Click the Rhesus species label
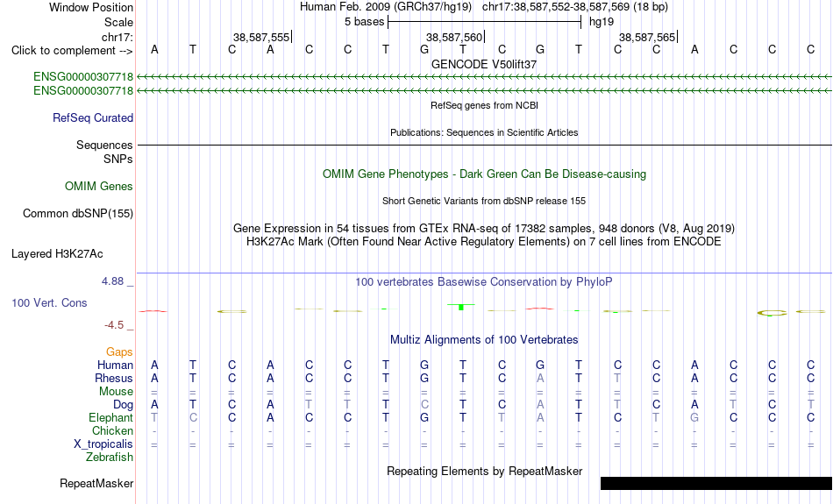The width and height of the screenshot is (833, 504). [x=114, y=378]
